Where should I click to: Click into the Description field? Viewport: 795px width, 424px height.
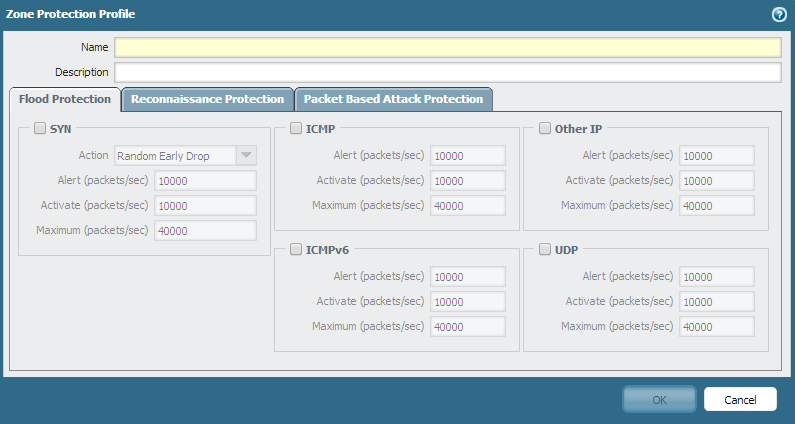point(447,72)
